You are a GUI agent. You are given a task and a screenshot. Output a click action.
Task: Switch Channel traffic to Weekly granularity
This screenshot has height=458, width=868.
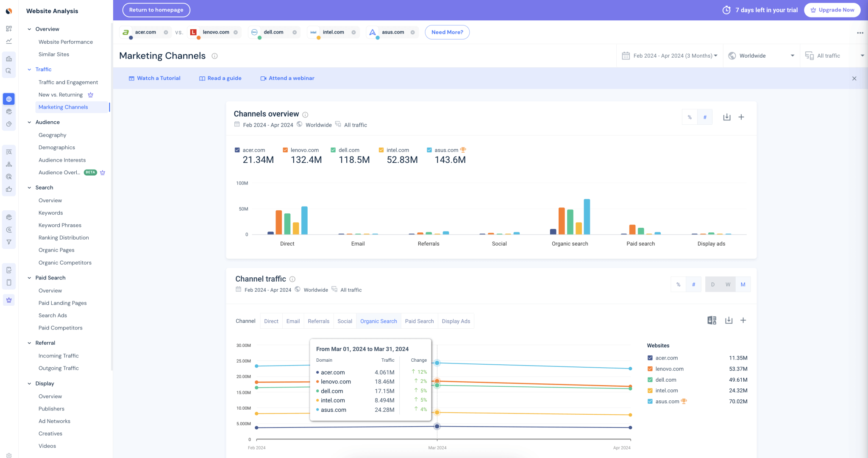click(x=728, y=284)
